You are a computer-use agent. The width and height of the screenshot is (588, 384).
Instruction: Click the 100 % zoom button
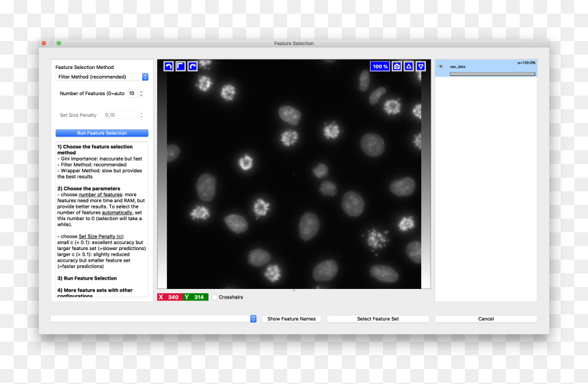click(380, 66)
